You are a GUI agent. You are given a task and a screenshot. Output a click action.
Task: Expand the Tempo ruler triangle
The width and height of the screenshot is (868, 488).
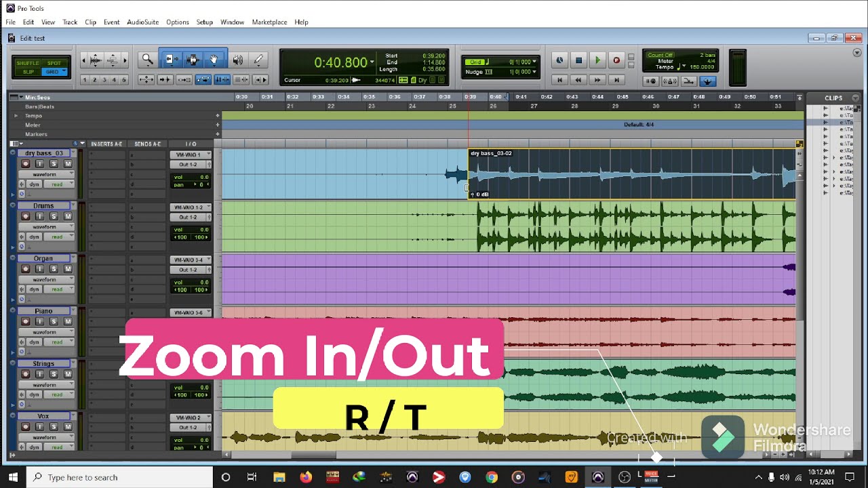[16, 116]
